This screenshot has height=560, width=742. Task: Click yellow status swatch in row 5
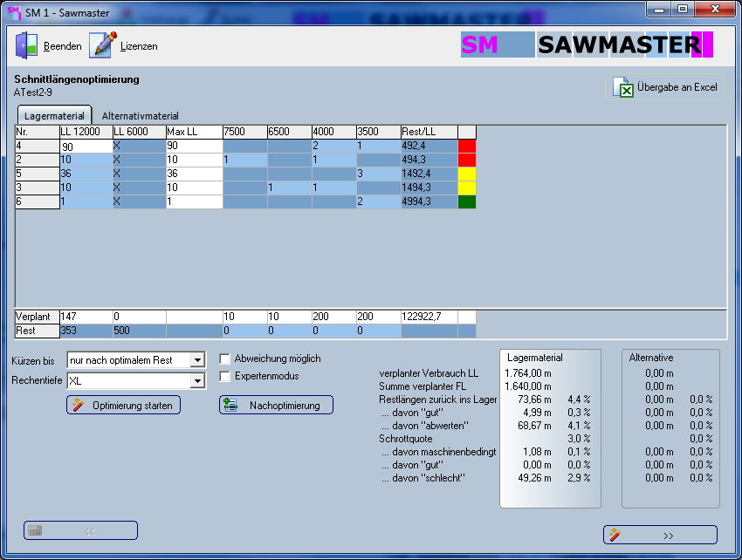point(467,174)
